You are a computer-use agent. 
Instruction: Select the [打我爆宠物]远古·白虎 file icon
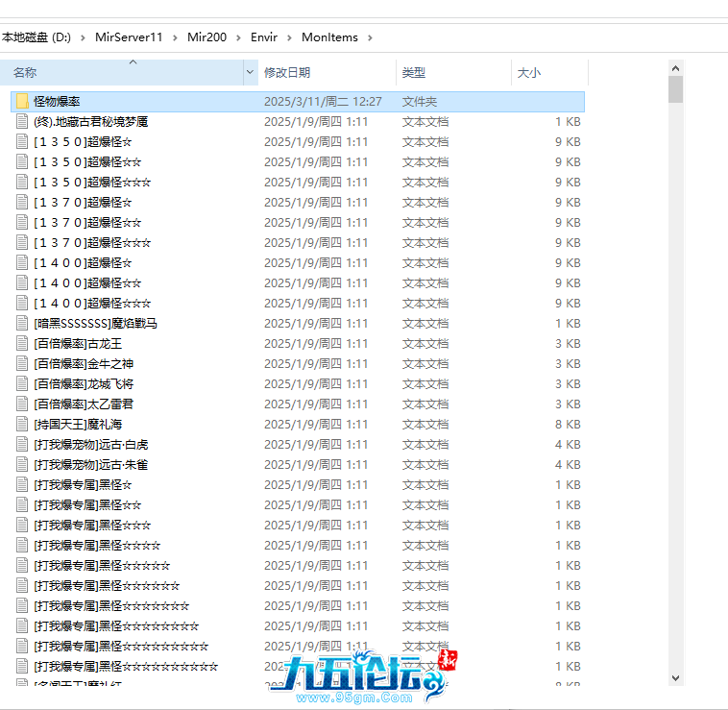click(x=22, y=444)
